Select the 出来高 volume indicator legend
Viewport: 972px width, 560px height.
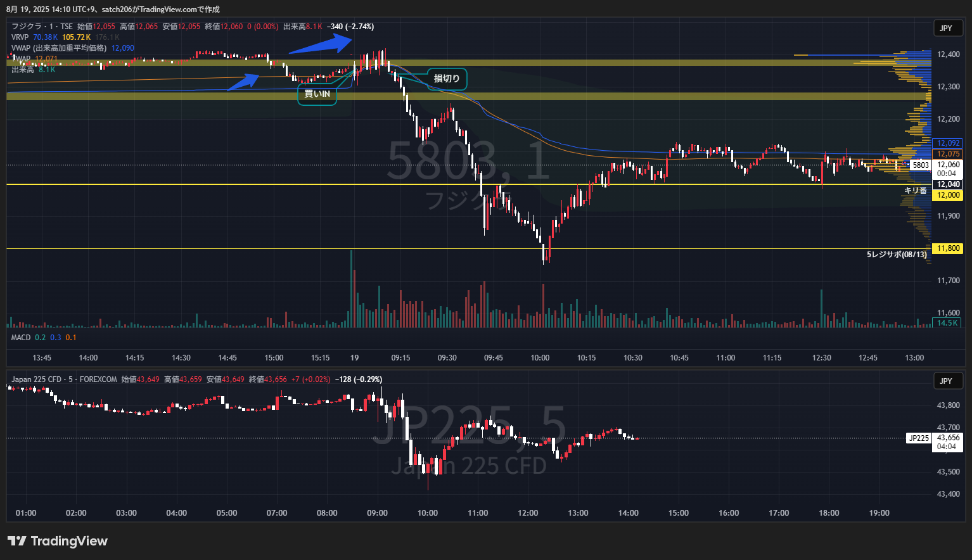point(23,70)
